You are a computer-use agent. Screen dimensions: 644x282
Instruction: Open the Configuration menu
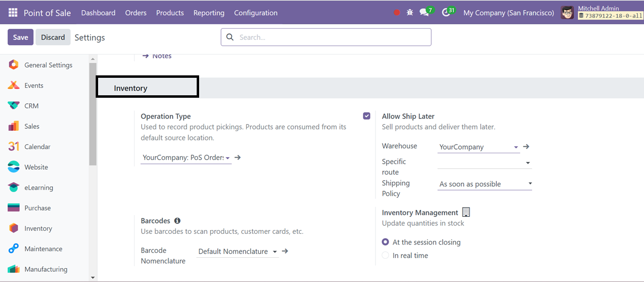[256, 13]
